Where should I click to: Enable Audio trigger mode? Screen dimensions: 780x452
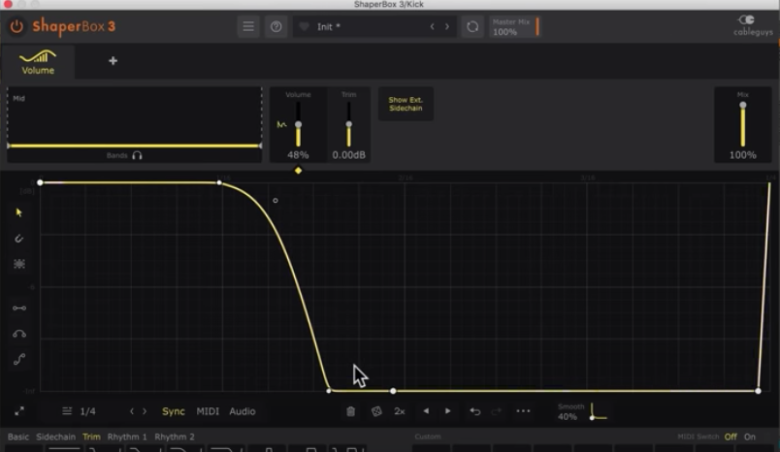click(x=242, y=411)
